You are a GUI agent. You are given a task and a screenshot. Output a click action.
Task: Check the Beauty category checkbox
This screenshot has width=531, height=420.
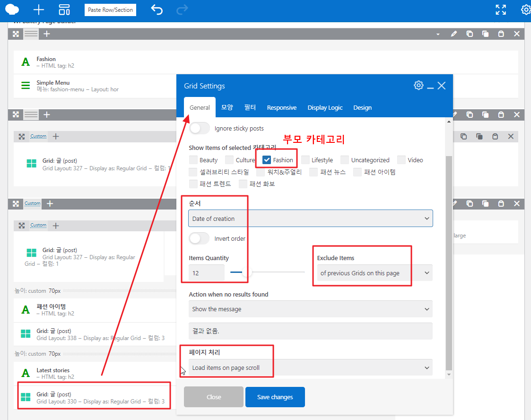pos(193,160)
